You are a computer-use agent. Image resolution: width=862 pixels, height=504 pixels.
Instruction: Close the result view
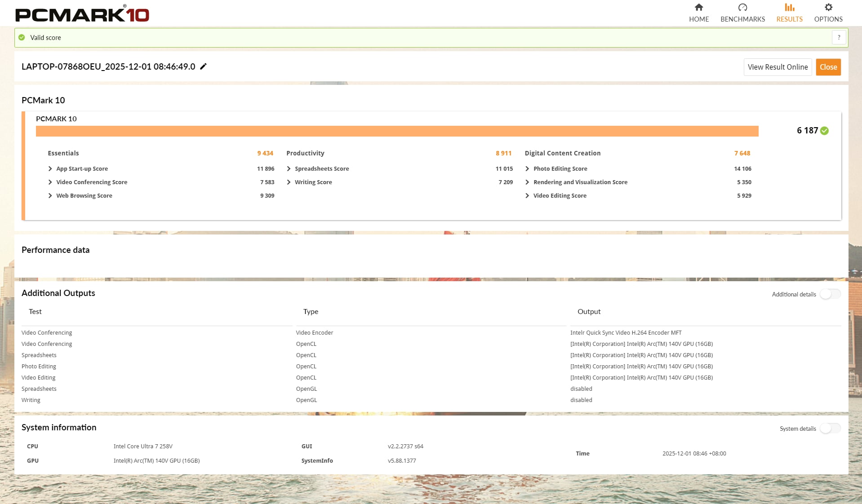(828, 67)
